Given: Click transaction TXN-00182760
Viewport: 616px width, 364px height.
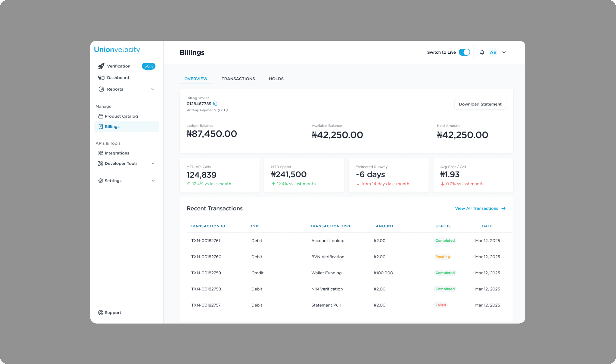Looking at the screenshot, I should pyautogui.click(x=206, y=257).
